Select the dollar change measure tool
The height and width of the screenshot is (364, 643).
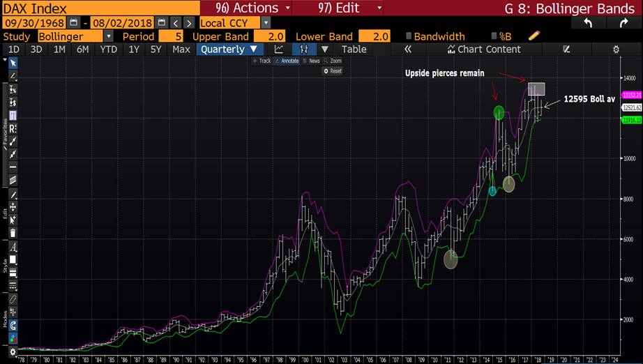[13, 103]
